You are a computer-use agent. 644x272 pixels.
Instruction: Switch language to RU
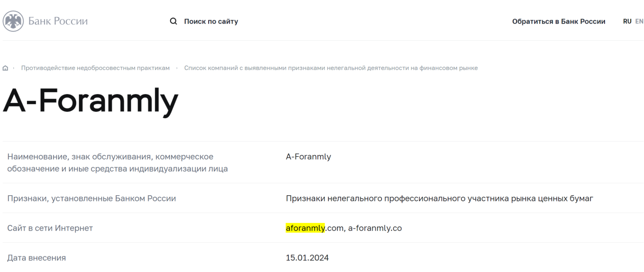click(627, 21)
